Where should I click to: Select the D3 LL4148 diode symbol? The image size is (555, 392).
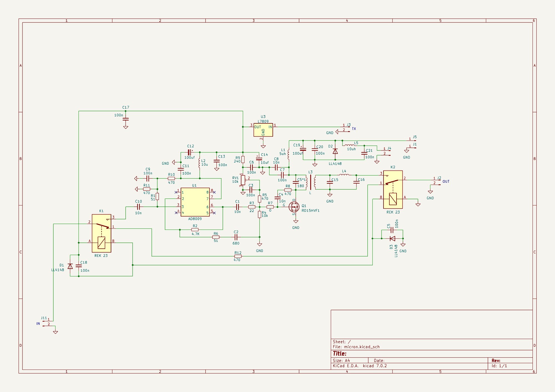392,238
